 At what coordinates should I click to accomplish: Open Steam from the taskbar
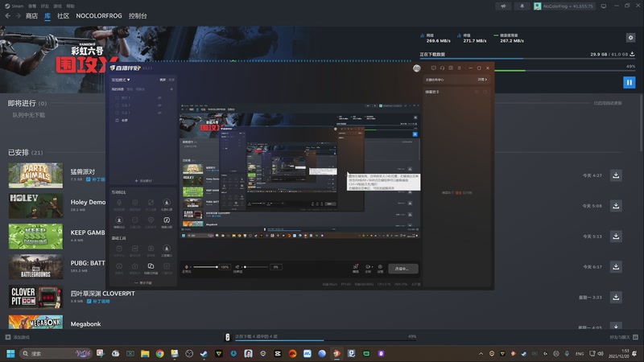[204, 353]
